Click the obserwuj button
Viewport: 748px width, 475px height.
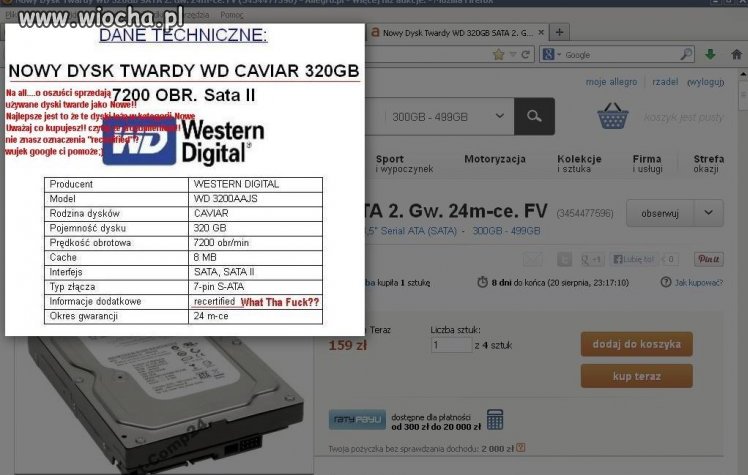660,213
